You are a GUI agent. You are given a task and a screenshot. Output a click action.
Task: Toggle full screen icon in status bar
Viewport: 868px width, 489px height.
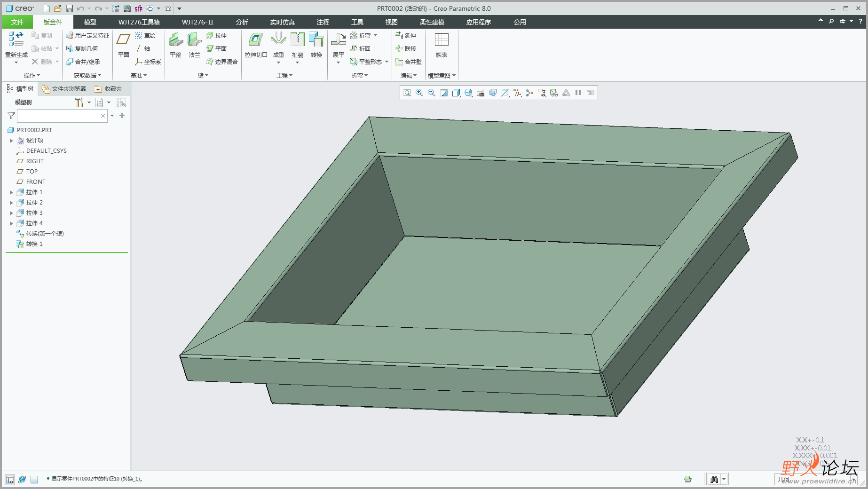coord(34,480)
